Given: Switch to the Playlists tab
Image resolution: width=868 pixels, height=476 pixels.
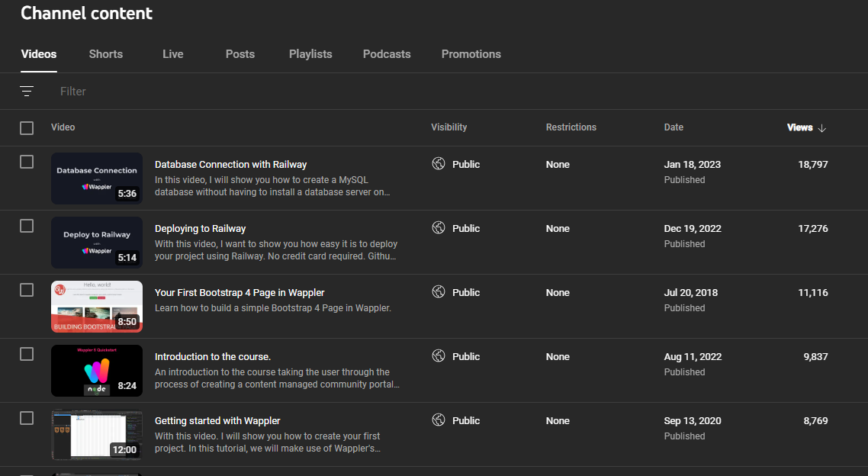Looking at the screenshot, I should [310, 54].
